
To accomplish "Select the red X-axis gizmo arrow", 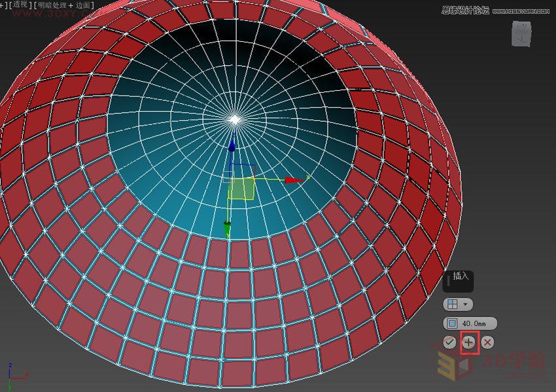I will 294,180.
